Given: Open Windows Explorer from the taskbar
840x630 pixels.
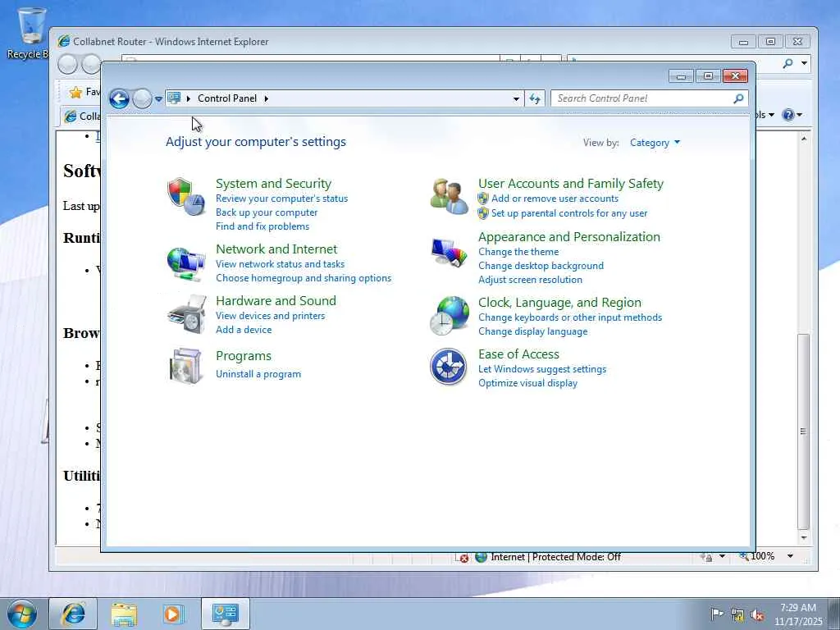Looking at the screenshot, I should [x=124, y=614].
